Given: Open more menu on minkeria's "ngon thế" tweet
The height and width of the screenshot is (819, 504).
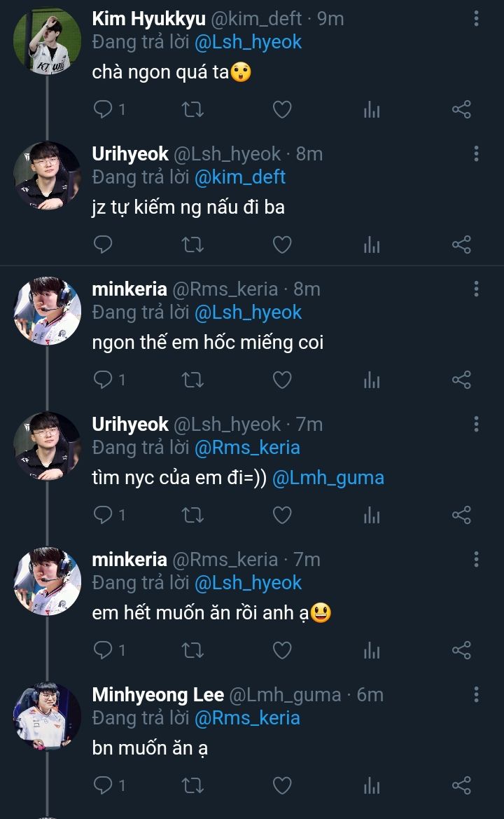Looking at the screenshot, I should 476,289.
